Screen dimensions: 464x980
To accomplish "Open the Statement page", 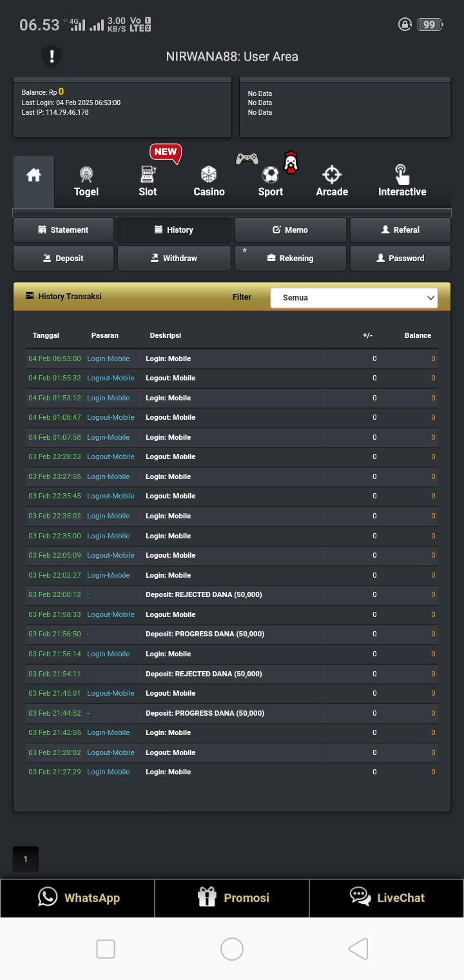I will (63, 230).
